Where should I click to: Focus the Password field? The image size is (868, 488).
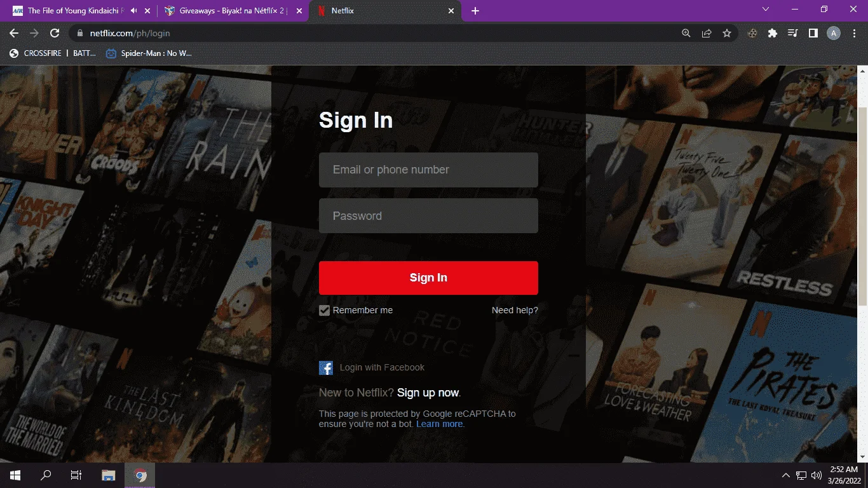tap(428, 216)
